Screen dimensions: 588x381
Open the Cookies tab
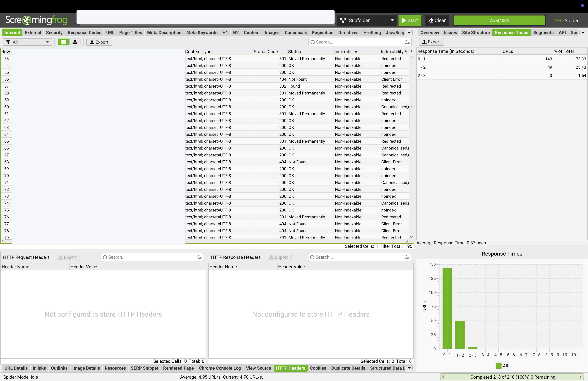click(x=318, y=368)
